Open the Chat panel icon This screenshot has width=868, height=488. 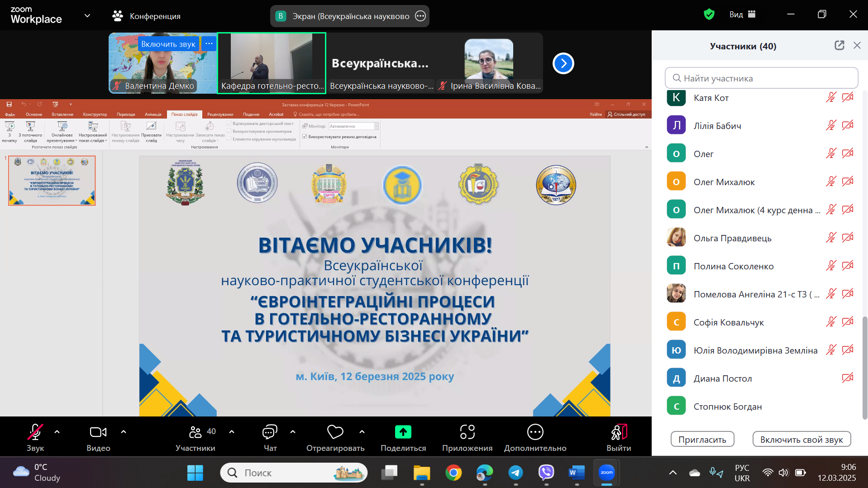click(270, 432)
